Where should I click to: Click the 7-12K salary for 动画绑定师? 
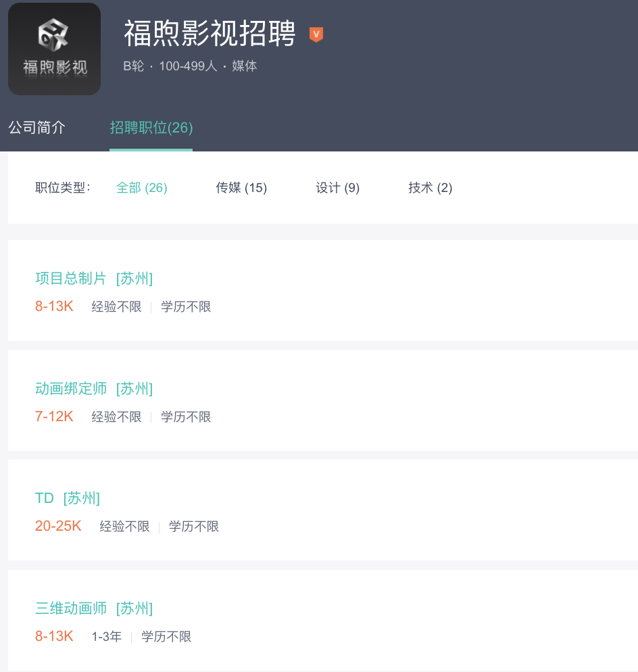(x=54, y=416)
